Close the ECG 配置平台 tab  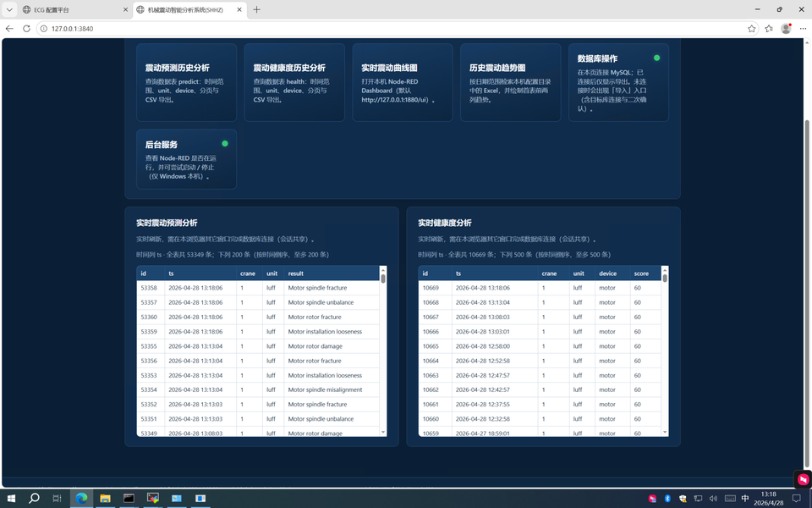[125, 9]
